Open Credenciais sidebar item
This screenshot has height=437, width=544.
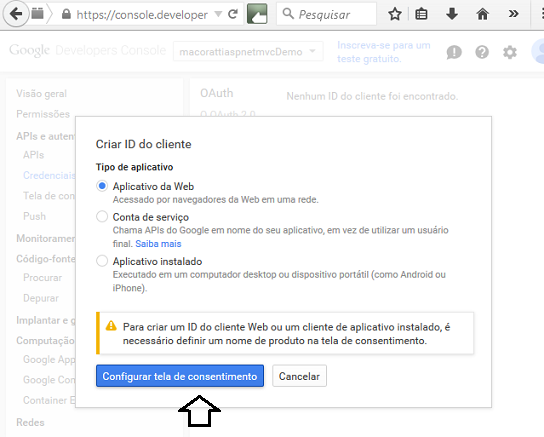[x=49, y=175]
